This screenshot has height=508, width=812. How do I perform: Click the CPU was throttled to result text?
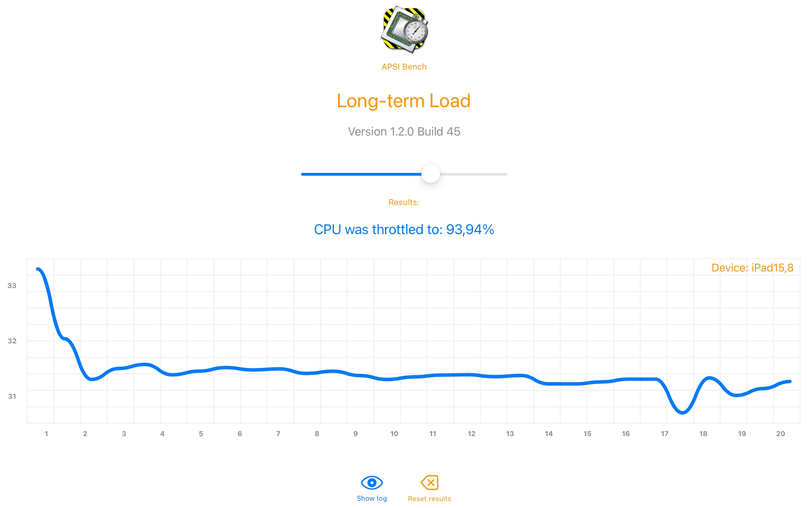[404, 230]
